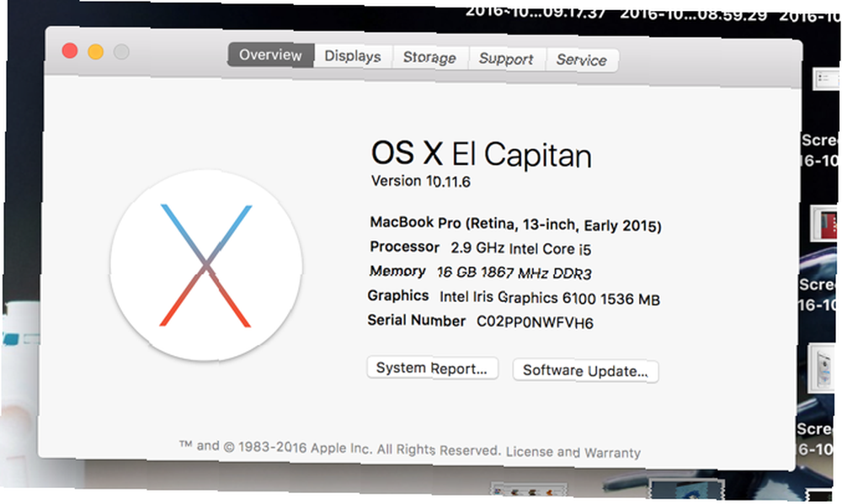Screen dimensions: 842x504
Task: Select desktop file labeled 2016-10...08.59.29
Action: (x=693, y=14)
